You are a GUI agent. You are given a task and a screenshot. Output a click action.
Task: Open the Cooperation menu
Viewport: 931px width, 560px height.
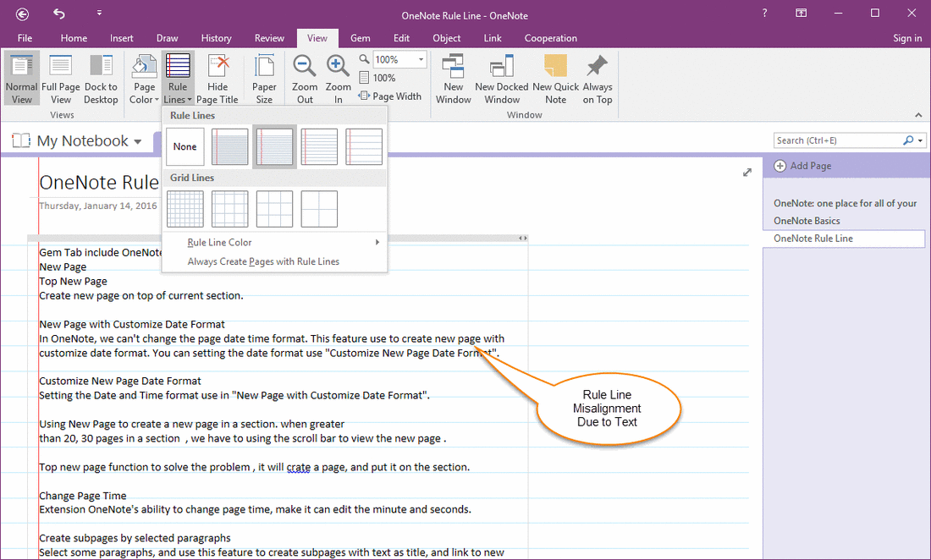click(550, 38)
